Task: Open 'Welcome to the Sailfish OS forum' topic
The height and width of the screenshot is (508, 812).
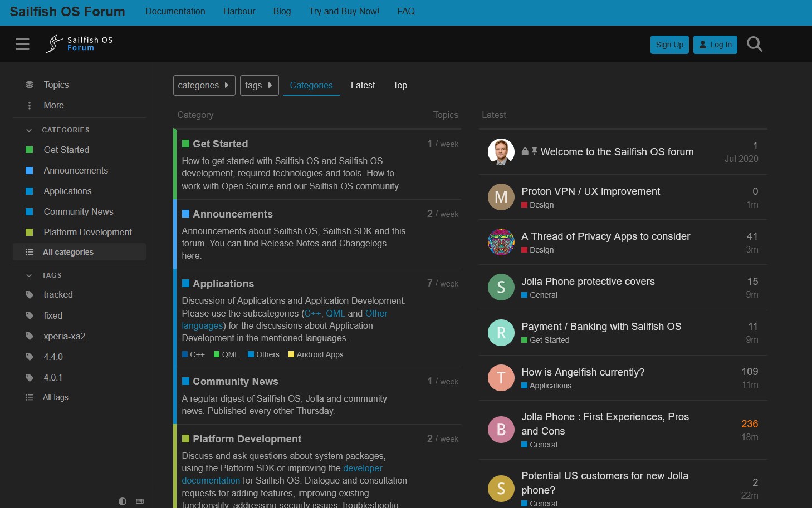Action: (617, 151)
